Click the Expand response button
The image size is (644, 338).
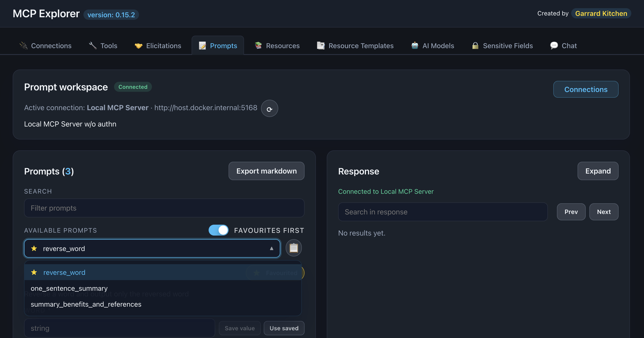[x=598, y=171]
